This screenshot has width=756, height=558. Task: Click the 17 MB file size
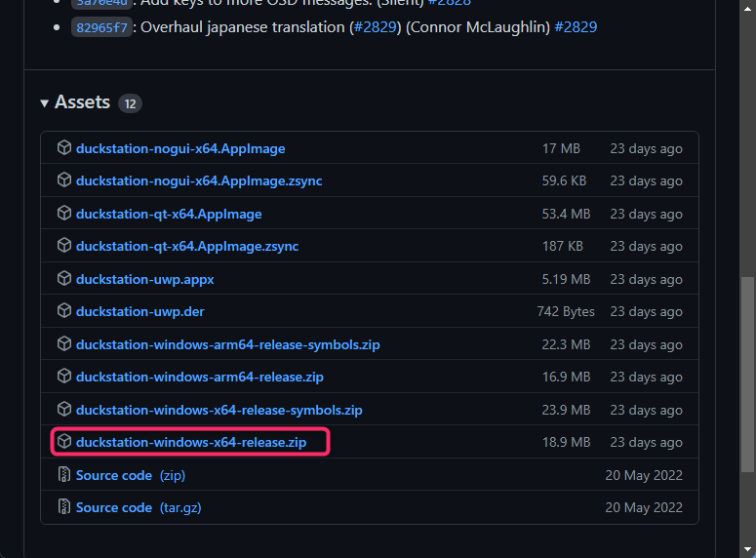coord(561,148)
